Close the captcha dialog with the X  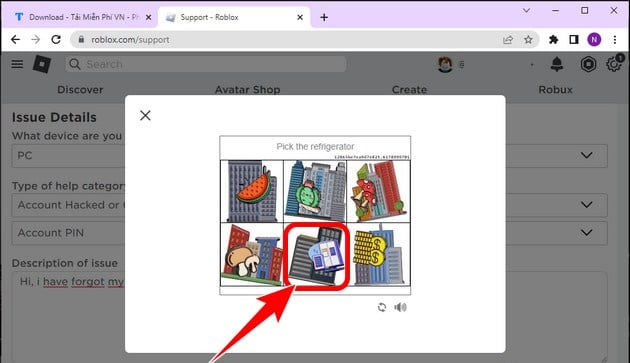tap(145, 116)
